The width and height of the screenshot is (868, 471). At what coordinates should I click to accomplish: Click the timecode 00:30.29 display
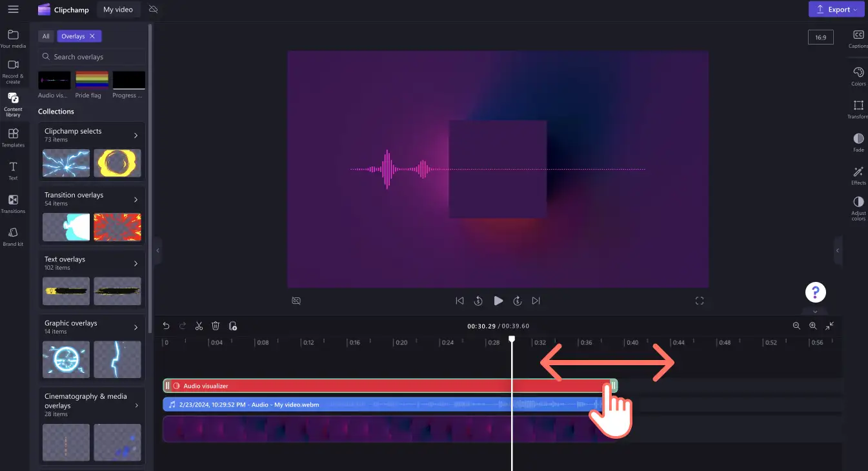tap(481, 326)
